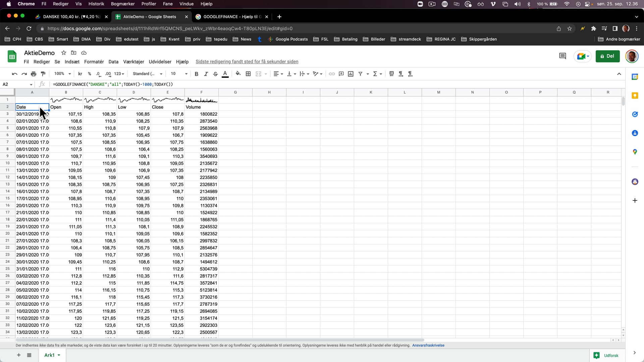View cloud save status icon
644x362 pixels.
84,53
